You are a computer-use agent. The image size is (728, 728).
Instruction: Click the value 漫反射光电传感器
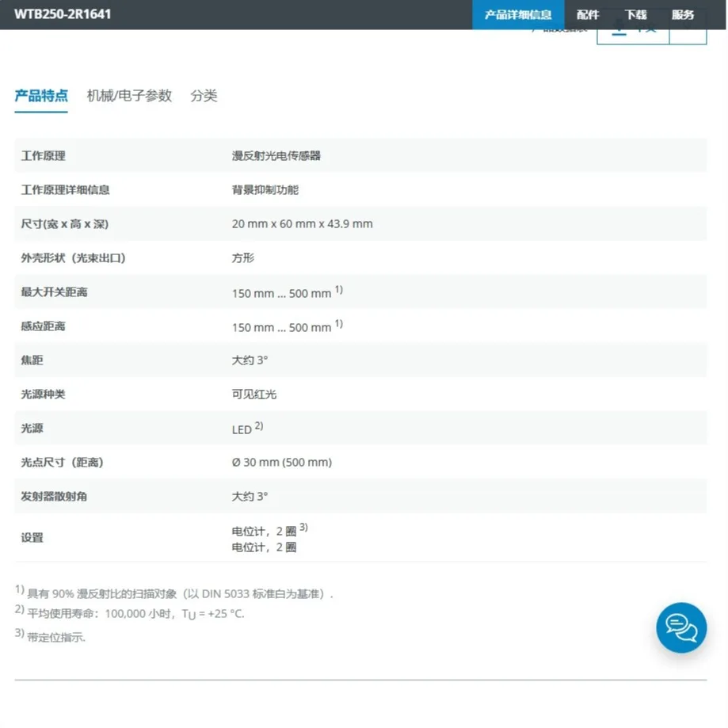276,155
